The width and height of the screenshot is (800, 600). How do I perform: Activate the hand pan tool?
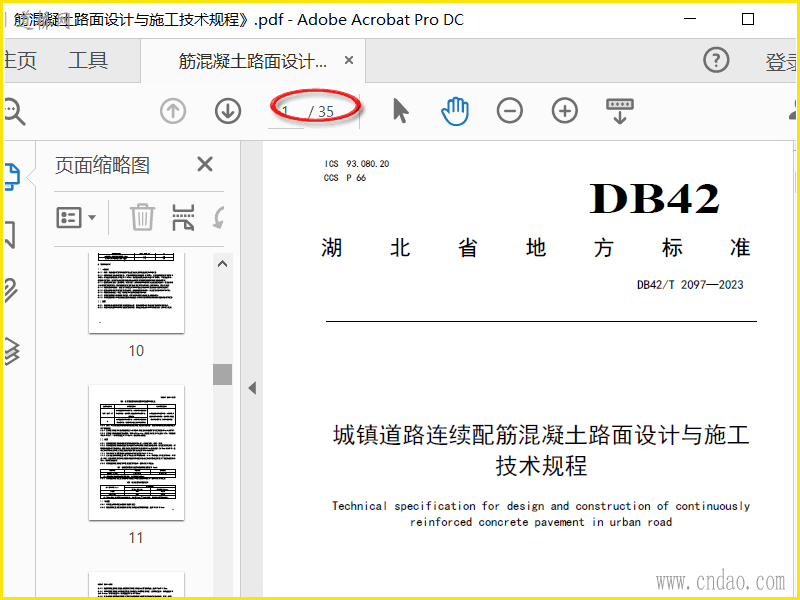[455, 111]
